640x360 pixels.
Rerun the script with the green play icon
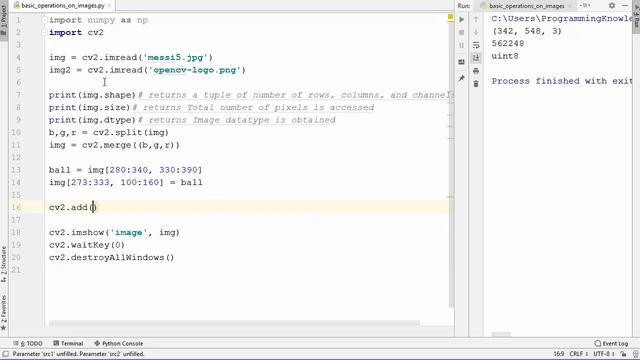coord(462,19)
